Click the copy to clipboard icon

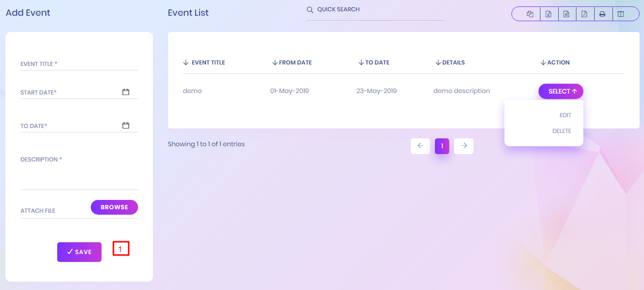530,14
